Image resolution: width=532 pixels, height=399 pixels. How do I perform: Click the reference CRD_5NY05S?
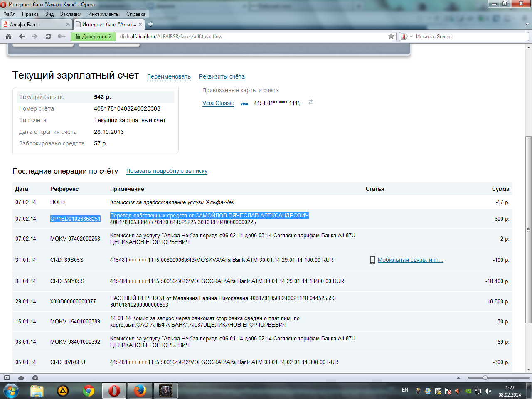pyautogui.click(x=67, y=281)
